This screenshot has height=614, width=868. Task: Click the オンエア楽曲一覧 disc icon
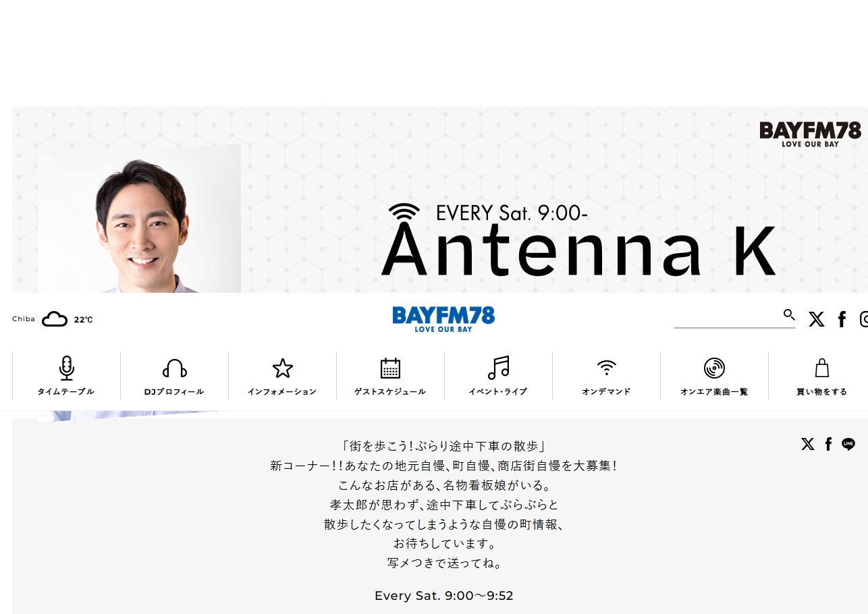(714, 368)
